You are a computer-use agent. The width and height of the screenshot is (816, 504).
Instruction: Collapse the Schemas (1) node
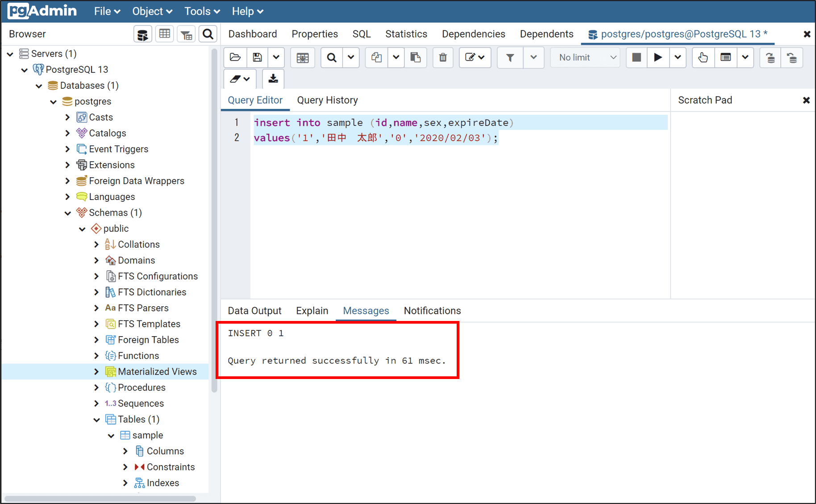(x=68, y=213)
